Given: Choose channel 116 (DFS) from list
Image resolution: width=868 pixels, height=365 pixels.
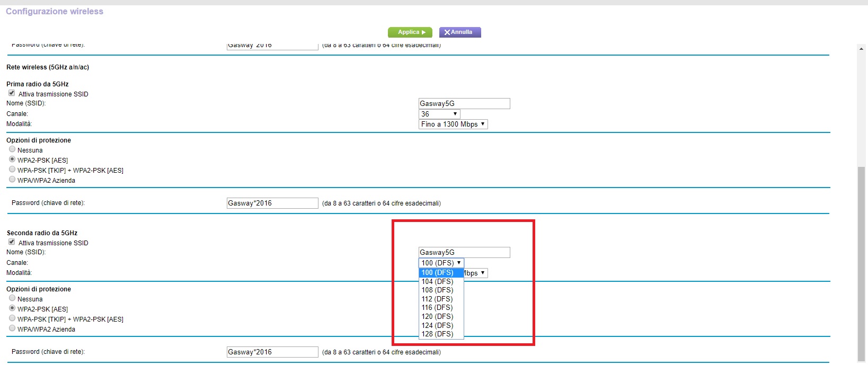Looking at the screenshot, I should [438, 307].
